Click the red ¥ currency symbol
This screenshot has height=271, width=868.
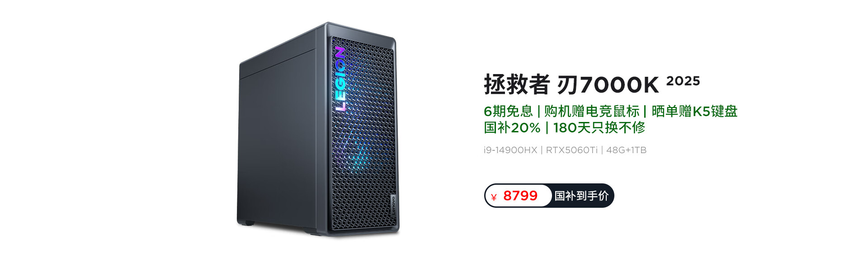494,197
